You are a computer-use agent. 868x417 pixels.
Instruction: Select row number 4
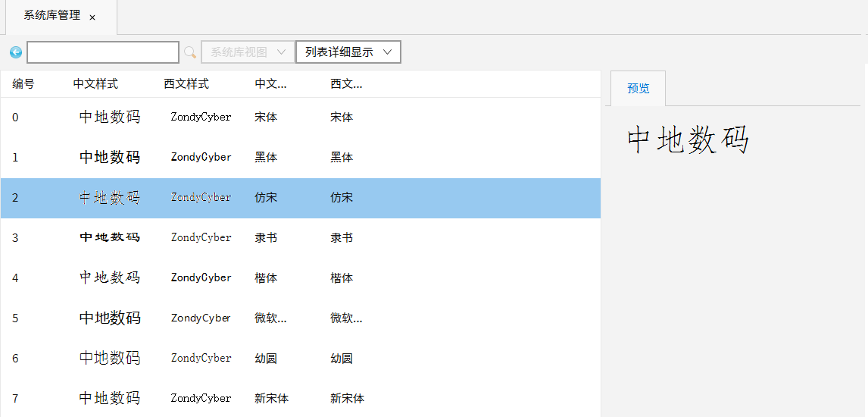coord(301,278)
